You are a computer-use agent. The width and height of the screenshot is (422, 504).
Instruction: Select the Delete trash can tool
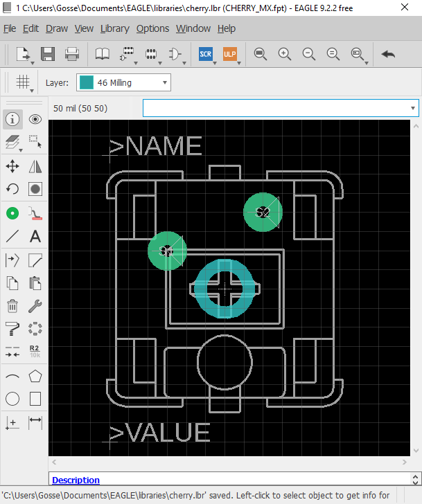[x=12, y=306]
